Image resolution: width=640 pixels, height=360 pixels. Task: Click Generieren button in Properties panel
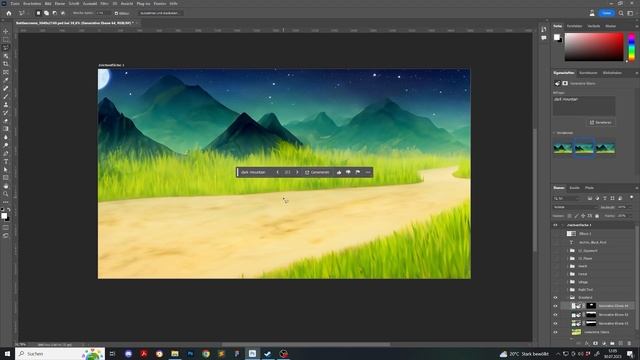(601, 122)
